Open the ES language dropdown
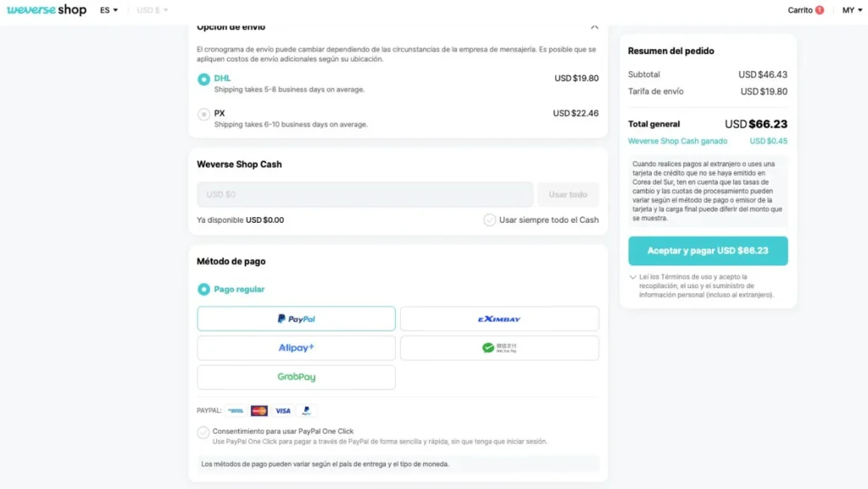 point(108,10)
